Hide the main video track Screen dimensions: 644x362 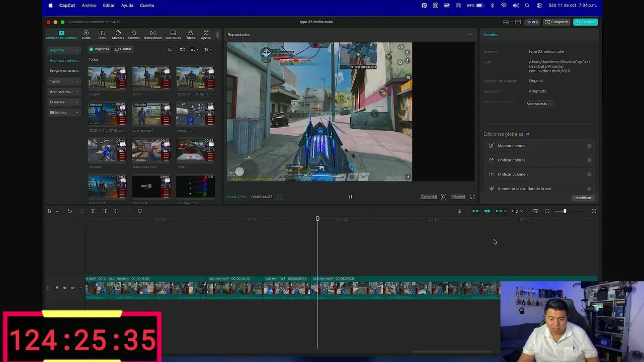(64, 288)
